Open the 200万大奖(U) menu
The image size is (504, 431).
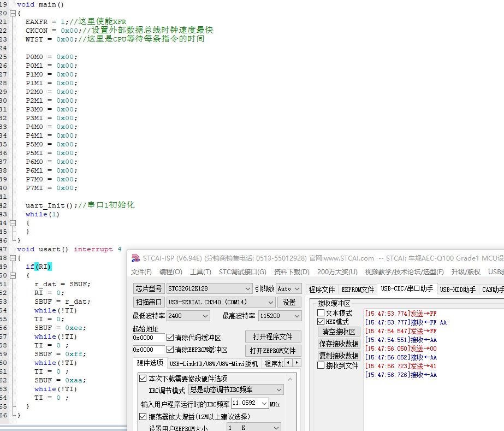[337, 272]
